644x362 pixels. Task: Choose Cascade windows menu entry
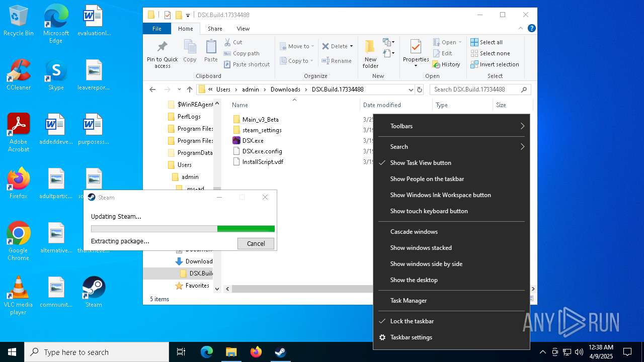click(x=451, y=232)
